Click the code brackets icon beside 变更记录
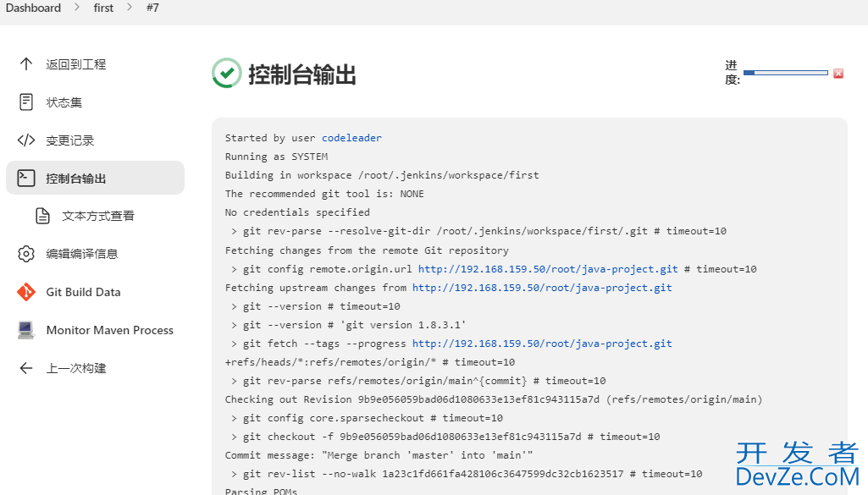Viewport: 868px width, 495px height. click(x=26, y=140)
